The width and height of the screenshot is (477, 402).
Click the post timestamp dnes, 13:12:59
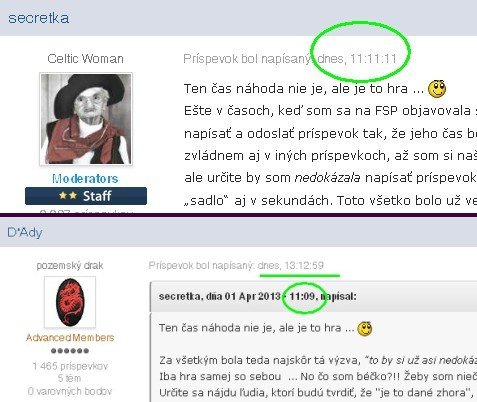pos(291,265)
